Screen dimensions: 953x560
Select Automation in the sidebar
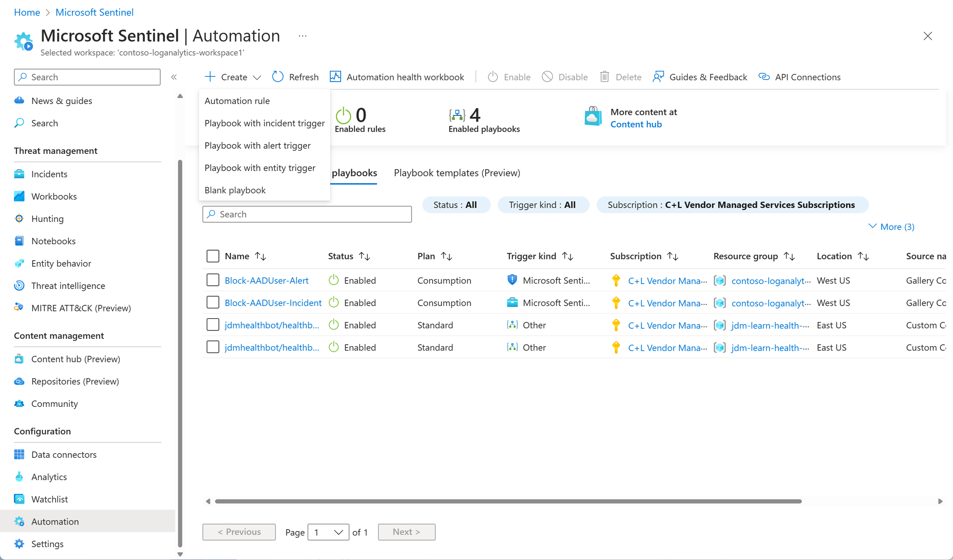pos(88,521)
